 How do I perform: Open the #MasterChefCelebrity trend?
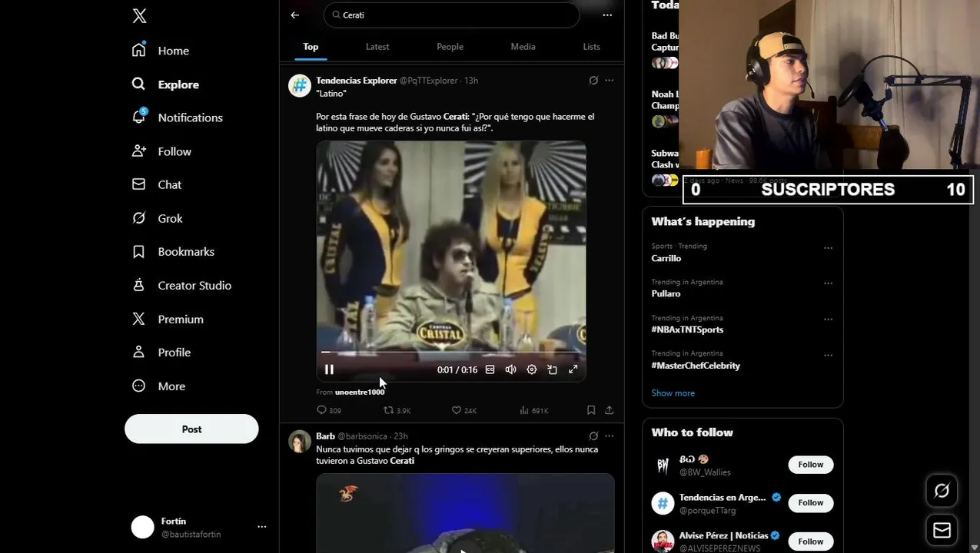pyautogui.click(x=696, y=366)
